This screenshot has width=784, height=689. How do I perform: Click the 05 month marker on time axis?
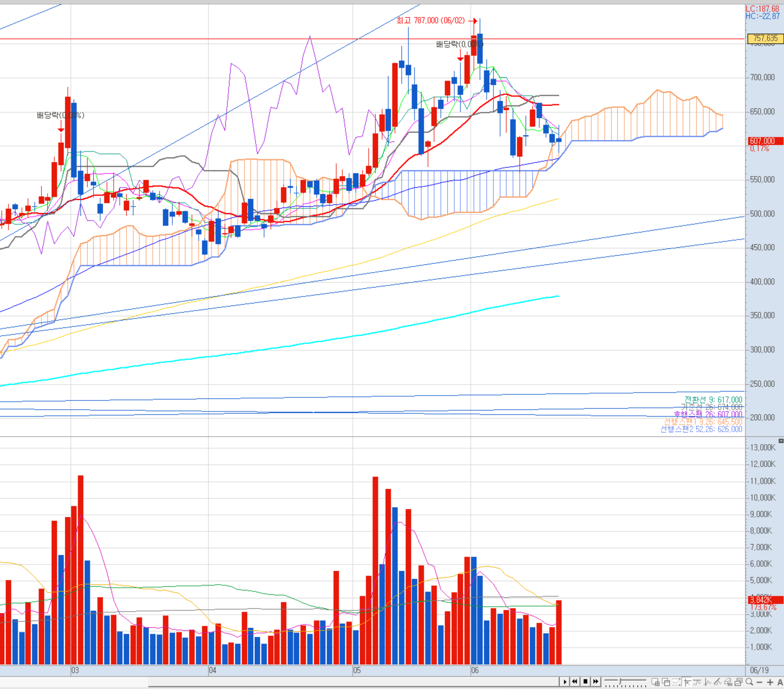pyautogui.click(x=357, y=670)
